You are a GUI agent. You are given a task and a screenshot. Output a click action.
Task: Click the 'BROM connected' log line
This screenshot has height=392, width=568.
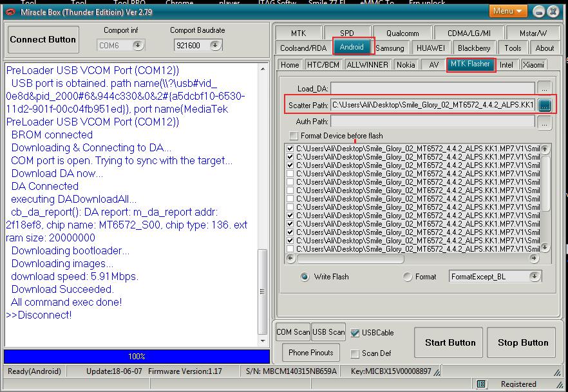point(52,135)
